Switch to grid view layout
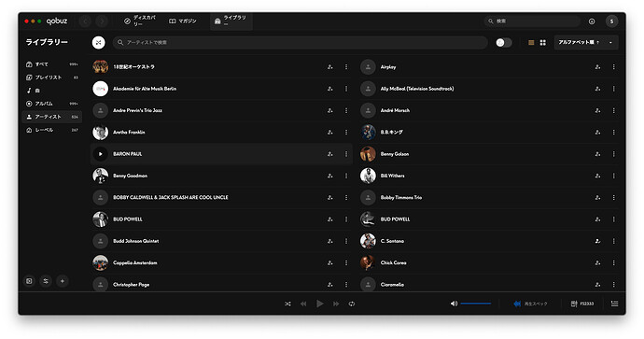644x339 pixels. tap(543, 42)
